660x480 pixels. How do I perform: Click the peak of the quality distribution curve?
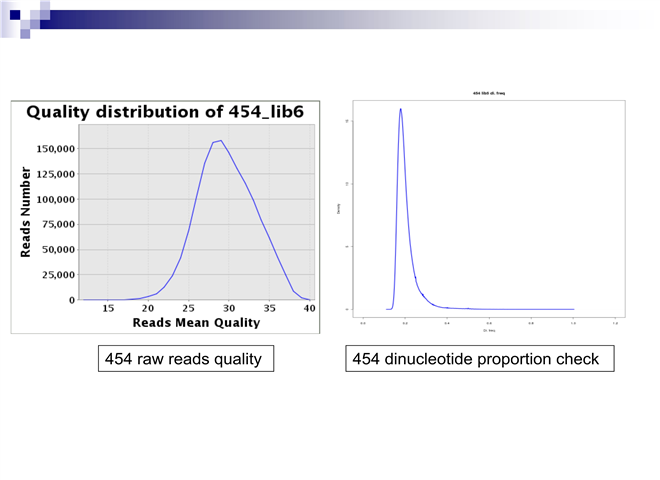[220, 141]
